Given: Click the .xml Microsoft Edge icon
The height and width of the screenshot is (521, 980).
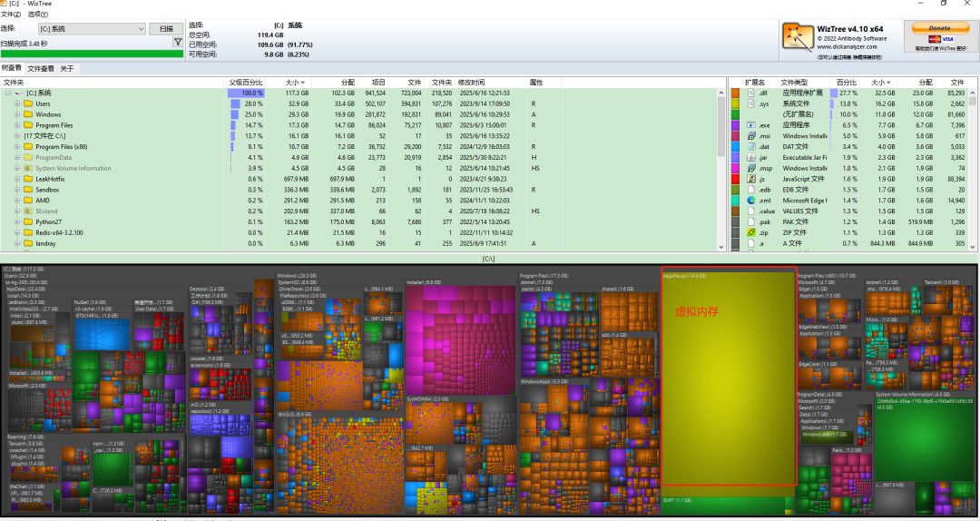Looking at the screenshot, I should click(750, 200).
